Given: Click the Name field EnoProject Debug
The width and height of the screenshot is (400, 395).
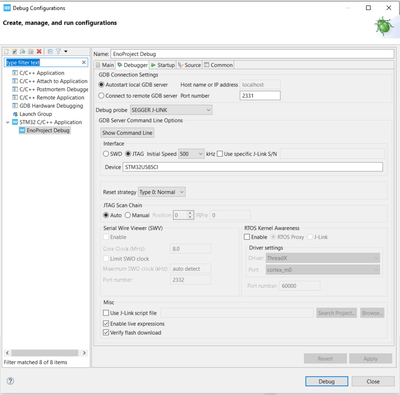Looking at the screenshot, I should tap(252, 54).
